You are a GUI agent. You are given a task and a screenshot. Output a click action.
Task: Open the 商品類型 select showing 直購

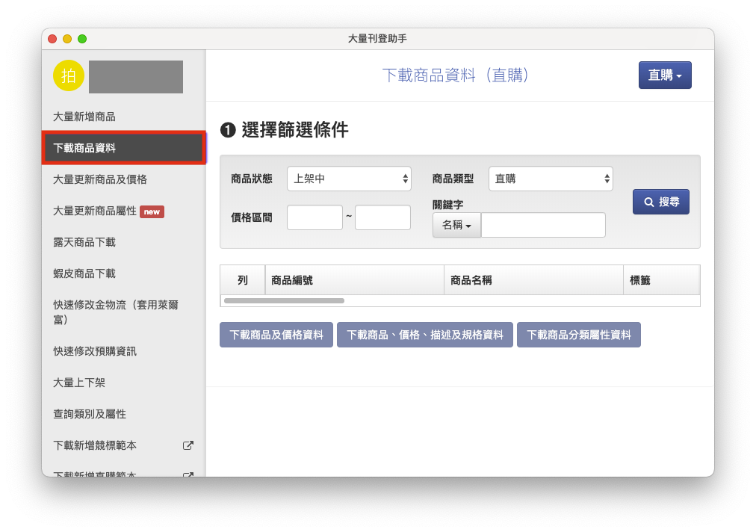point(551,179)
